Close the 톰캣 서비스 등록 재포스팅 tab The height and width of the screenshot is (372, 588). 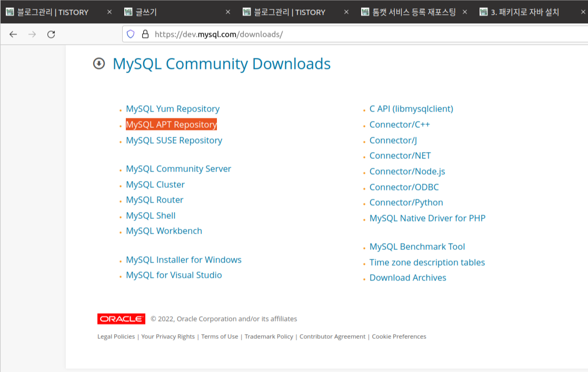tap(465, 12)
